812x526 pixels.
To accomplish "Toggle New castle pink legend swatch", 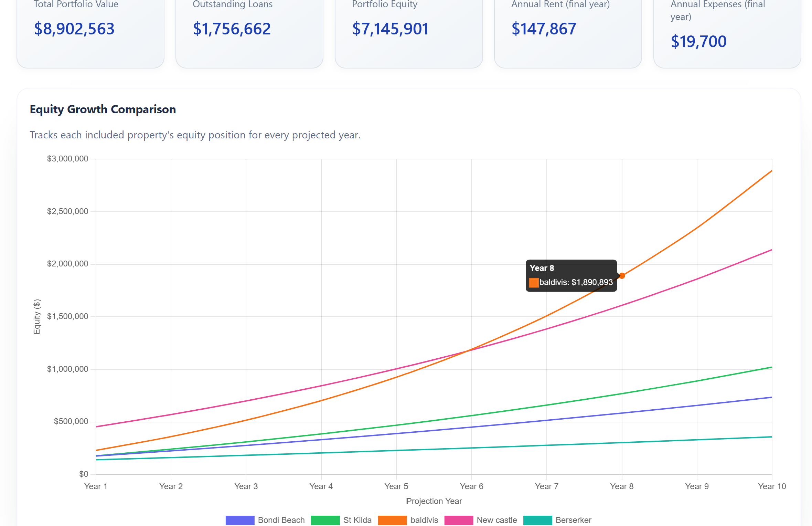I will [459, 520].
